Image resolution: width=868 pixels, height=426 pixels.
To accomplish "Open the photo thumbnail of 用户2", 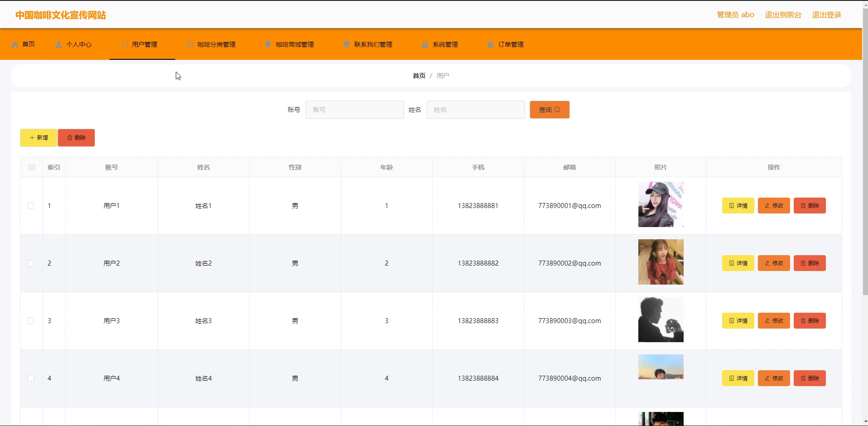I will point(661,262).
